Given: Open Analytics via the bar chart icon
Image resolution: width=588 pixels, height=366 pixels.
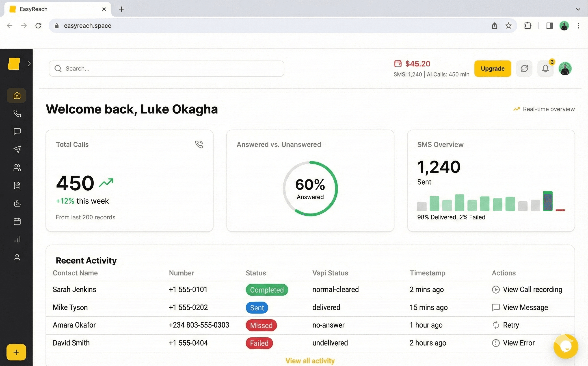Looking at the screenshot, I should (x=17, y=239).
